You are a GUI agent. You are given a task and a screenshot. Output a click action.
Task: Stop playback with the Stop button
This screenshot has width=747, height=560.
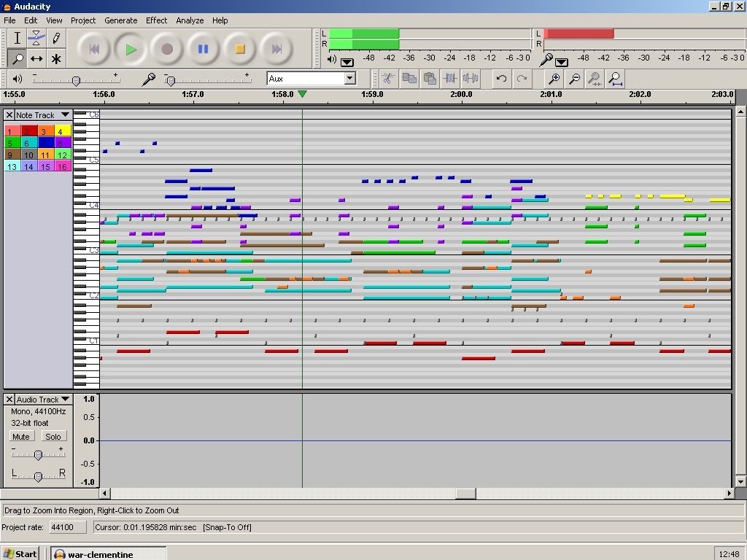(239, 49)
